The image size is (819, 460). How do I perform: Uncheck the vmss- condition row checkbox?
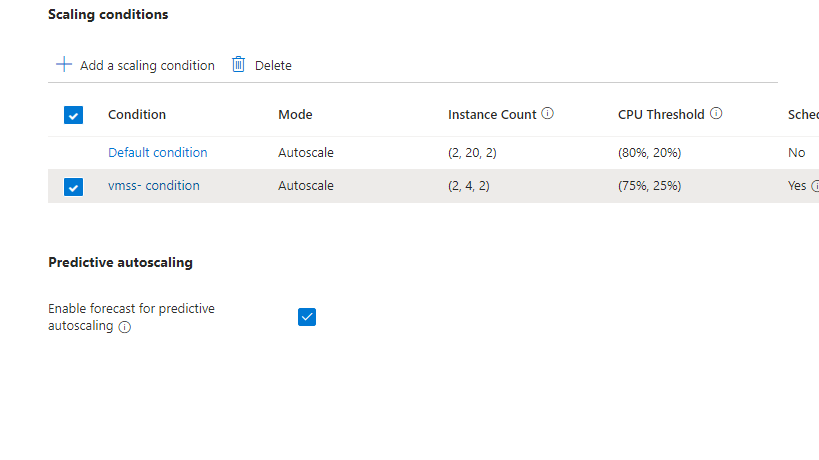point(73,186)
